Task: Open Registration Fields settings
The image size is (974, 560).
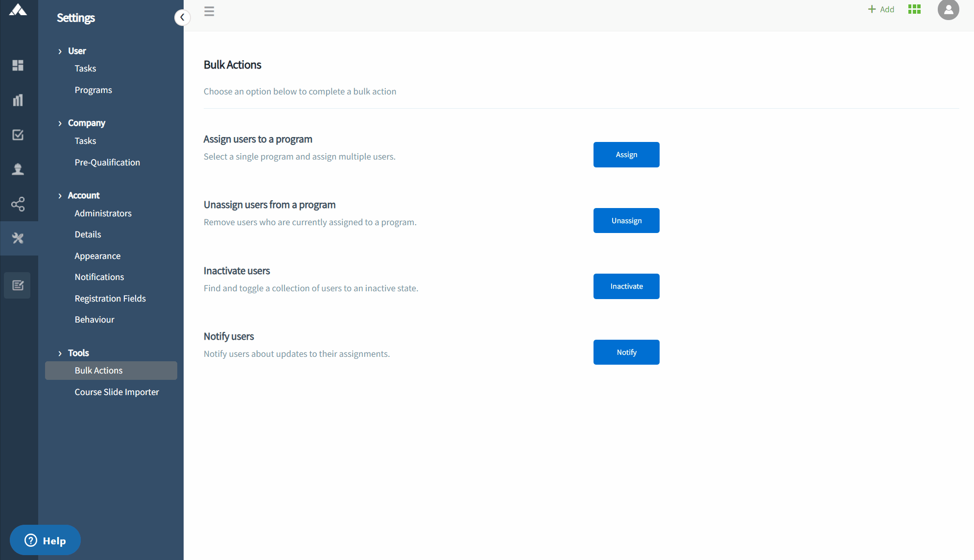Action: click(x=110, y=299)
